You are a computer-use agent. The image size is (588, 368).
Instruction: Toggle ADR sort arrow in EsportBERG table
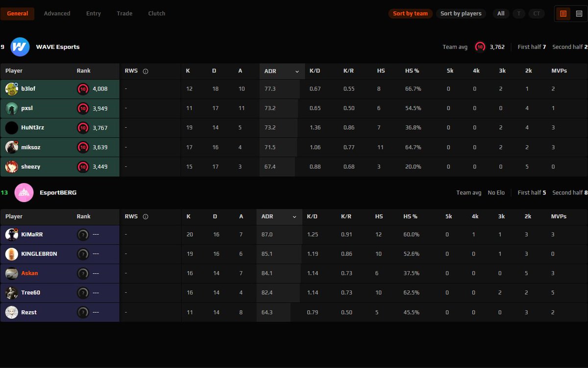pyautogui.click(x=294, y=217)
